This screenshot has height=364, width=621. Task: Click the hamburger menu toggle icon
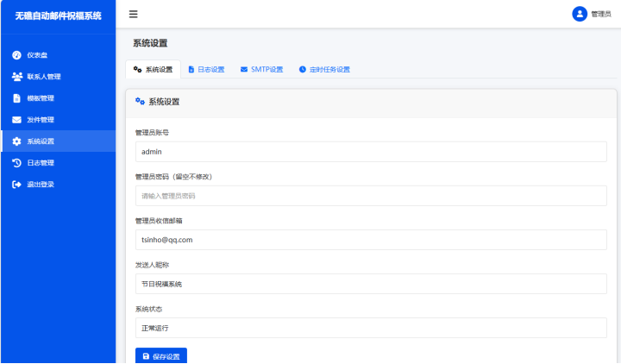pyautogui.click(x=133, y=15)
